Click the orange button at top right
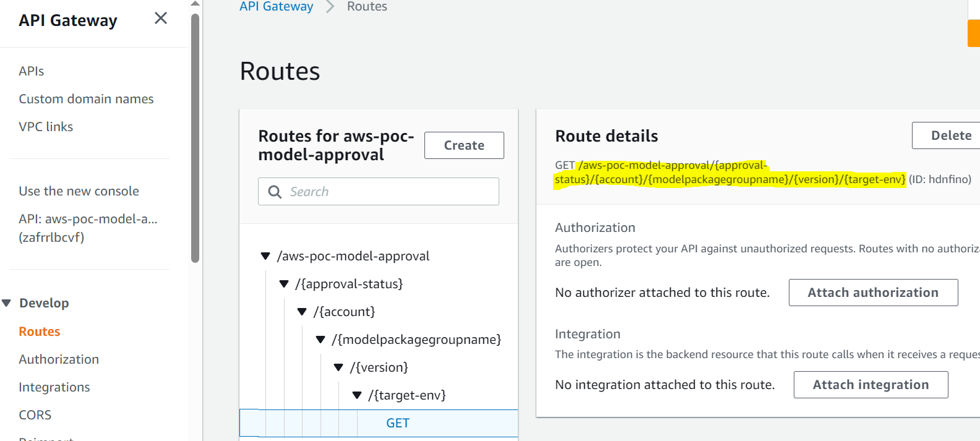Image resolution: width=980 pixels, height=441 pixels. 974,33
